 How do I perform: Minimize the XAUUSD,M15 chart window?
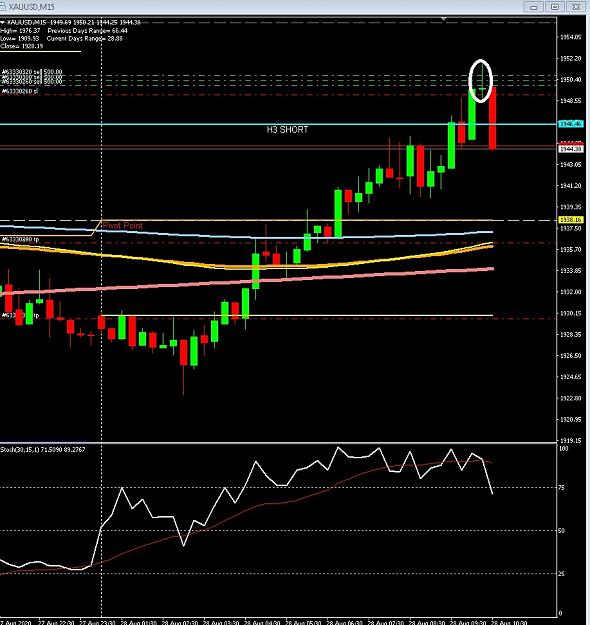point(533,7)
